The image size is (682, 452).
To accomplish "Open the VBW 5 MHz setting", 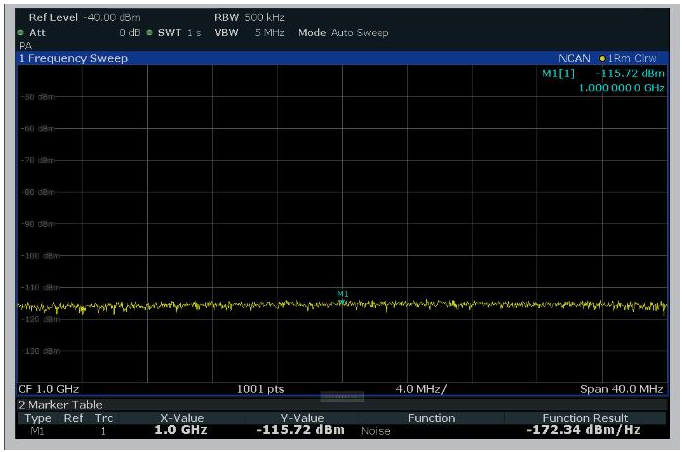I will pos(248,33).
